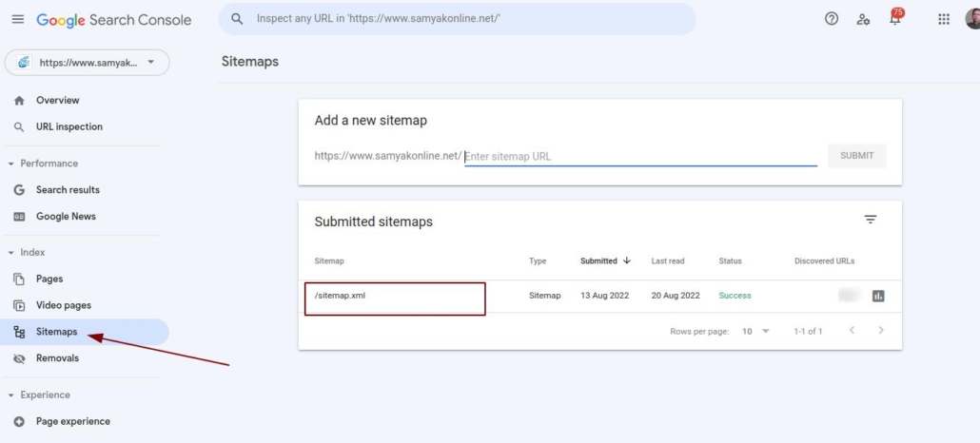The height and width of the screenshot is (443, 980).
Task: Open the property selector dropdown
Action: (x=87, y=63)
